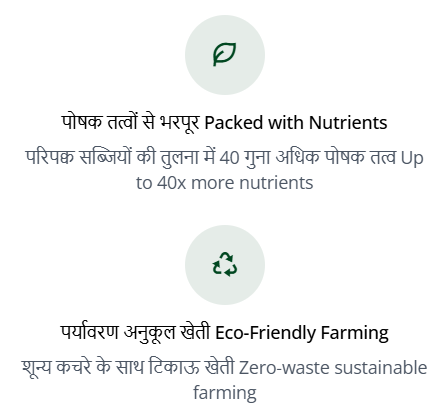Click the word with in the nutrients heading
The height and width of the screenshot is (408, 448).
(x=286, y=123)
